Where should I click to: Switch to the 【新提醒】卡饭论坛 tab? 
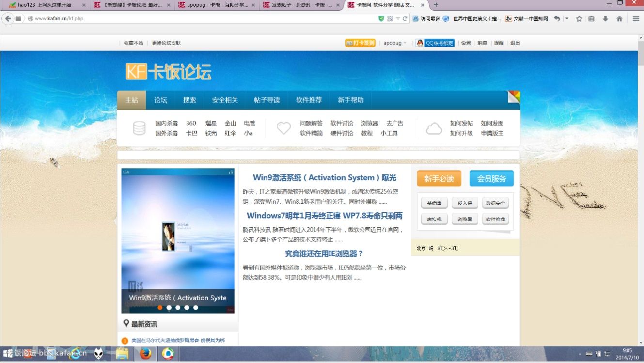click(133, 5)
